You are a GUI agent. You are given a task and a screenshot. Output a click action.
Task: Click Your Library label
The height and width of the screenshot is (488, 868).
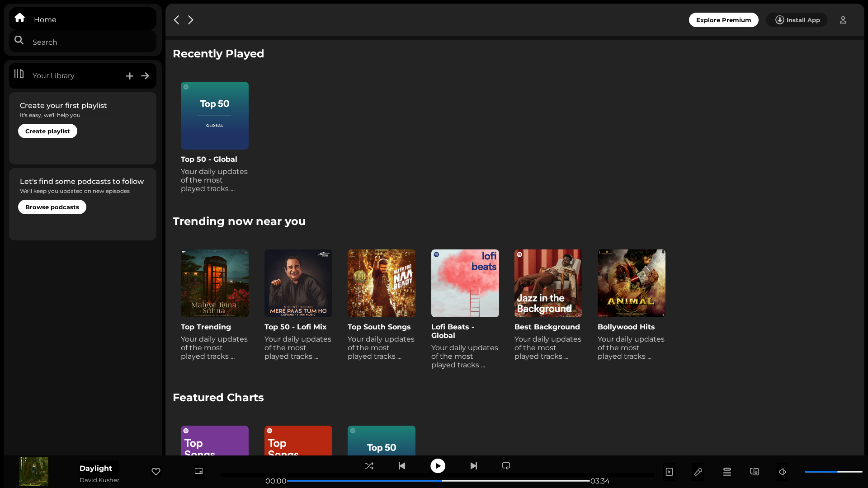53,75
